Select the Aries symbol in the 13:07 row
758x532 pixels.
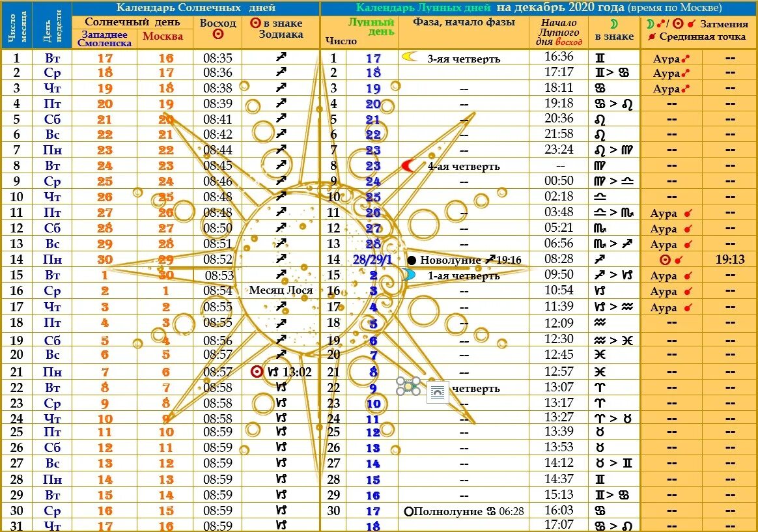(x=600, y=387)
